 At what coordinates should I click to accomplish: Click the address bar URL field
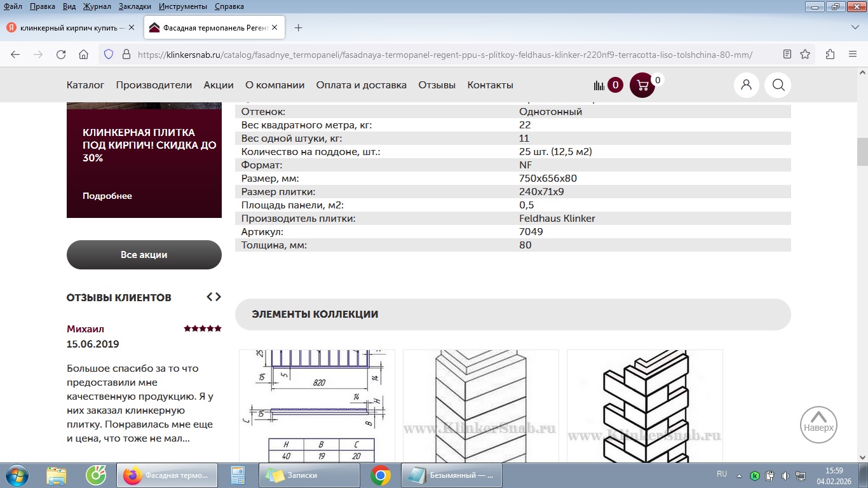(x=445, y=55)
